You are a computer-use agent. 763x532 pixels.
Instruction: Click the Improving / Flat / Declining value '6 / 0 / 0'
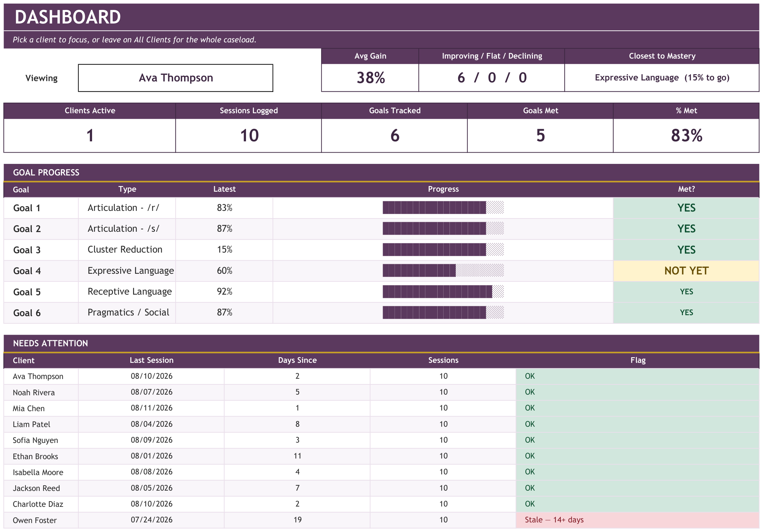[x=492, y=78]
